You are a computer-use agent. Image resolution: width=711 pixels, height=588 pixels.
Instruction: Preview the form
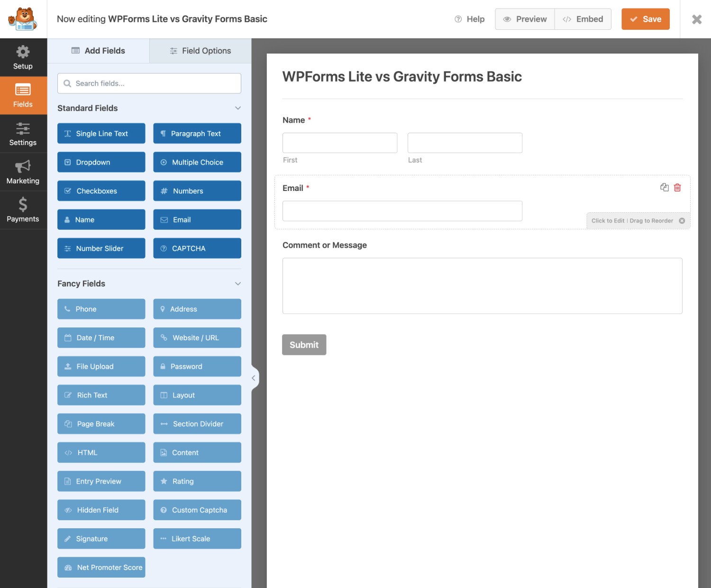click(525, 19)
